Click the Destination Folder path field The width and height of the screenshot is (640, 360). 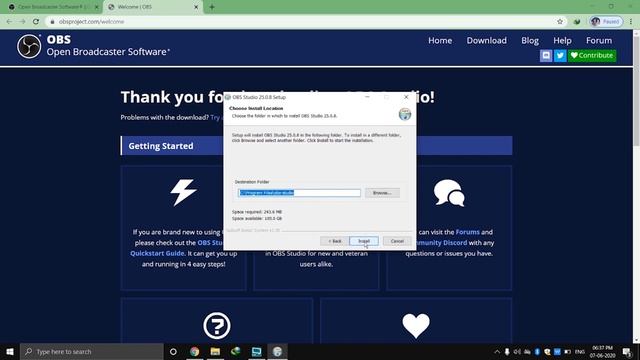[299, 193]
